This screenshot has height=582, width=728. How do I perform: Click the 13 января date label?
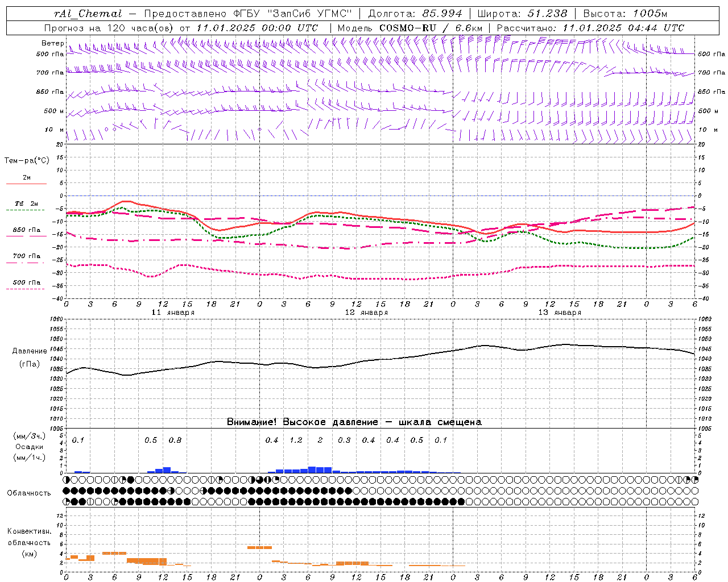[560, 313]
